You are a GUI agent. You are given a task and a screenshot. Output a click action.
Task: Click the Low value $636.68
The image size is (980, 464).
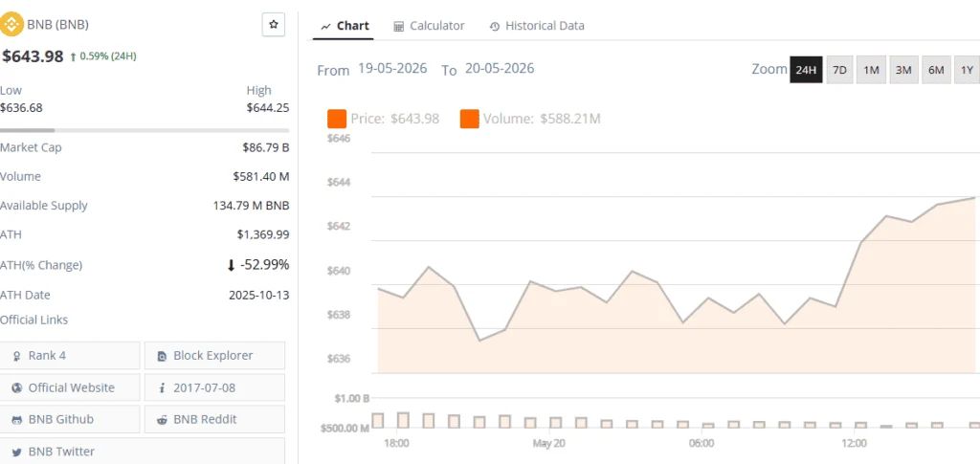(x=21, y=107)
